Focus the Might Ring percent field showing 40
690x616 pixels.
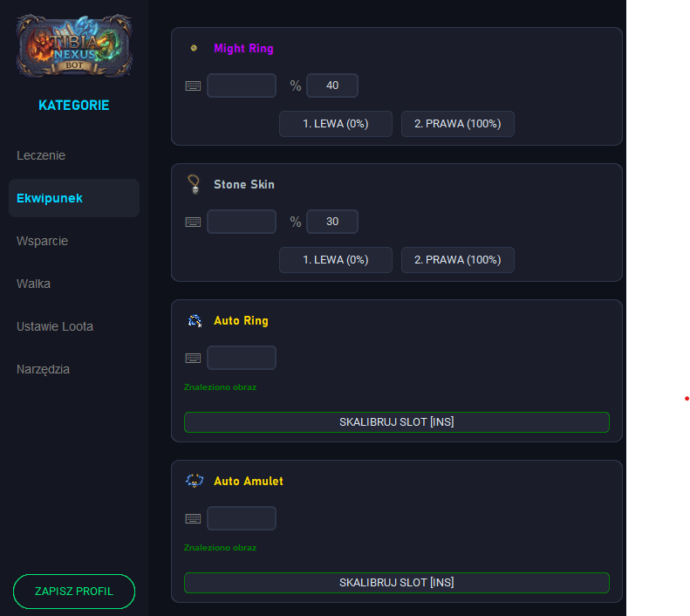(332, 86)
